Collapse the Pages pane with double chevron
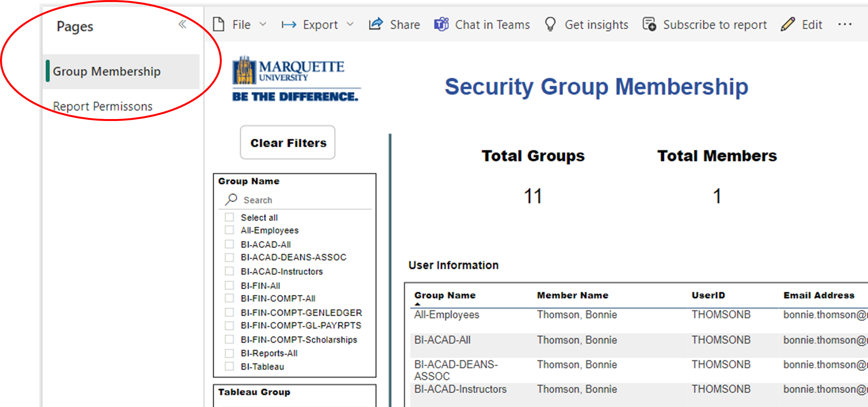Image resolution: width=868 pixels, height=407 pixels. [x=182, y=25]
